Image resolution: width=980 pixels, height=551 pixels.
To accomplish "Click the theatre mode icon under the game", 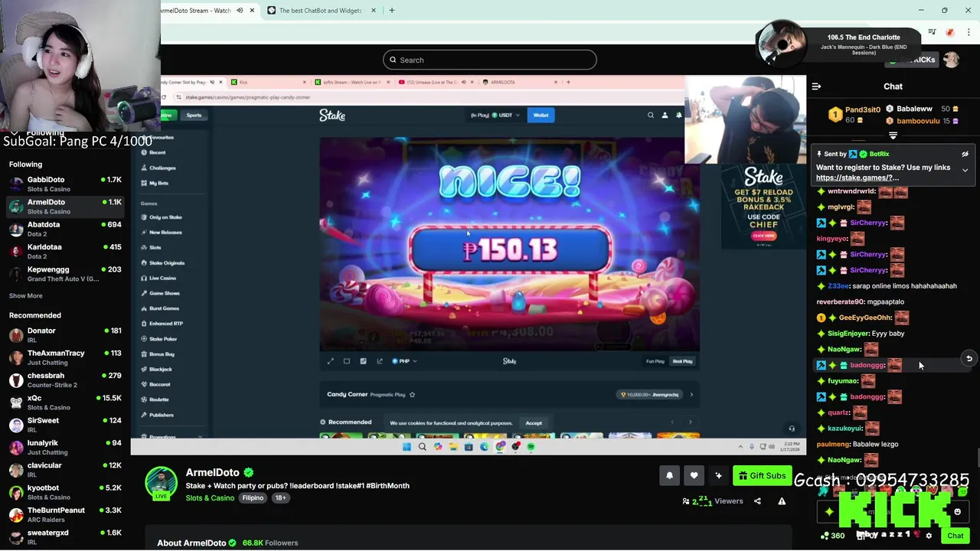I will (x=347, y=361).
